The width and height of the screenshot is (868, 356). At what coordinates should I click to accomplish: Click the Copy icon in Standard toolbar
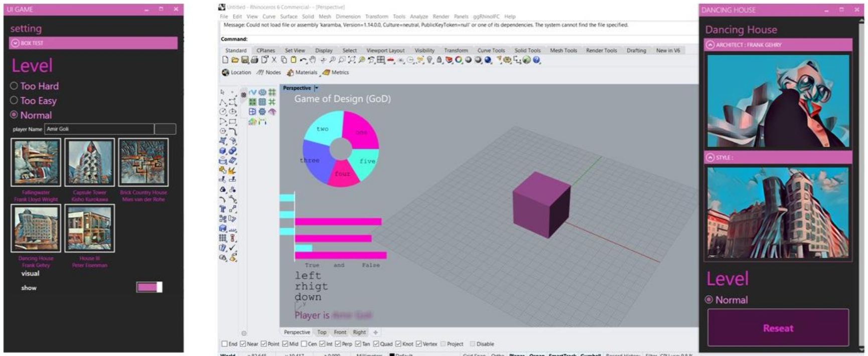[284, 60]
